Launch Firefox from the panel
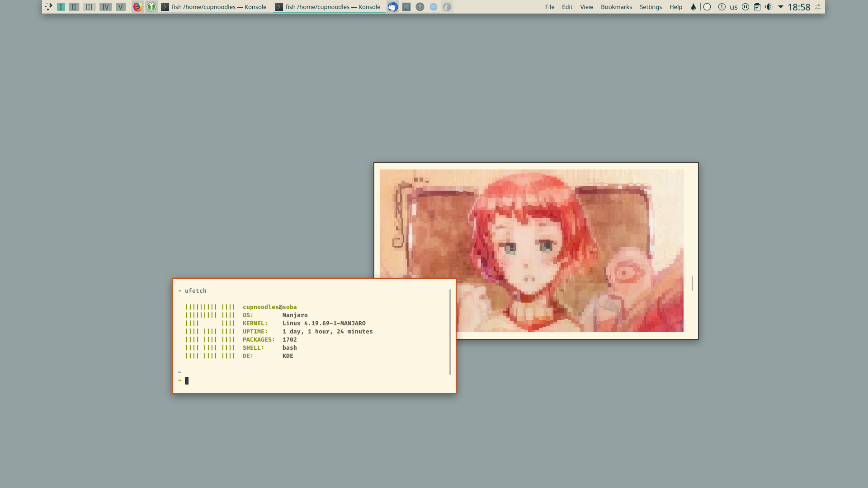 [138, 7]
